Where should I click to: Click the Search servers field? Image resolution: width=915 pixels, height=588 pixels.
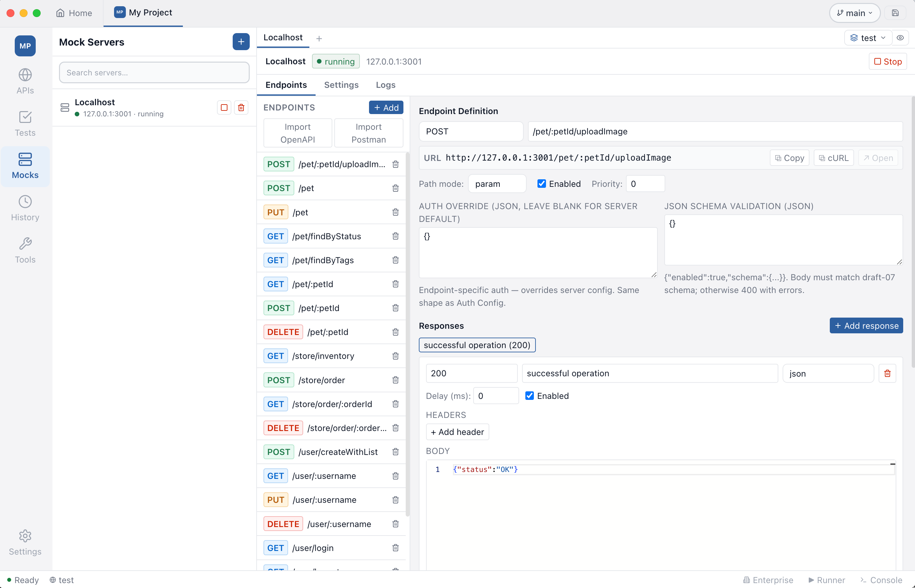coord(154,72)
